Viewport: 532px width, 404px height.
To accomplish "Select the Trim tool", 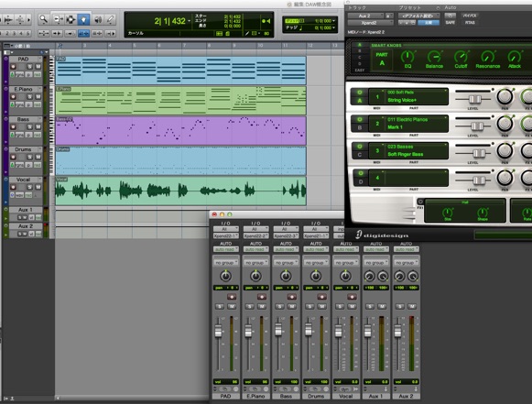I will [x=58, y=19].
